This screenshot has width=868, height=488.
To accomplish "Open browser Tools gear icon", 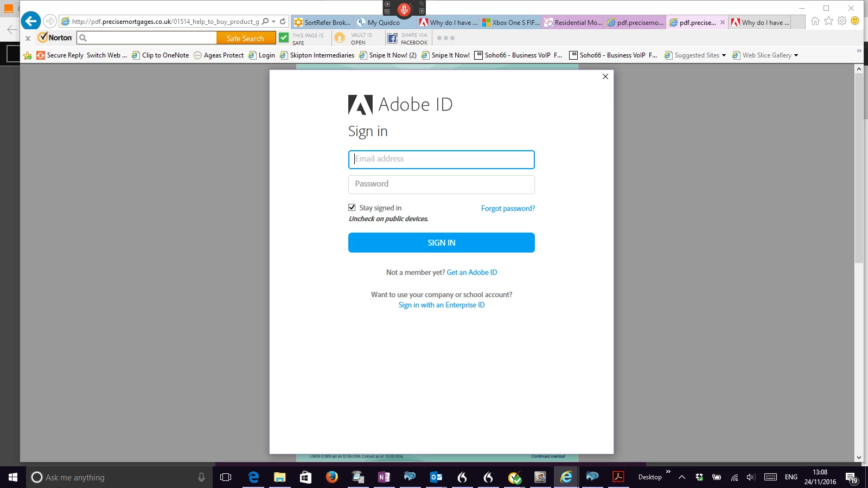I will (x=842, y=21).
